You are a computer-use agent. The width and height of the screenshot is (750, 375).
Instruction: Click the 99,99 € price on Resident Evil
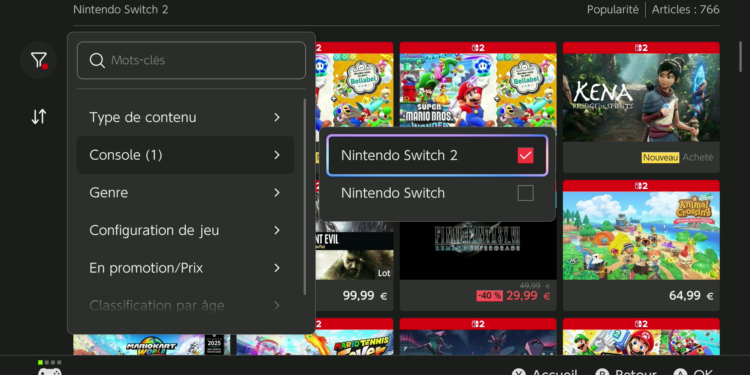tap(365, 296)
